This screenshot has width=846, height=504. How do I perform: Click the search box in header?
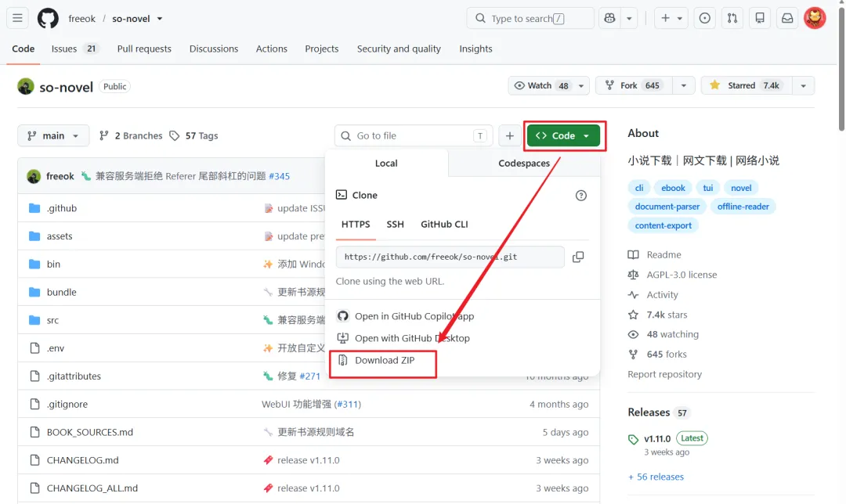530,18
